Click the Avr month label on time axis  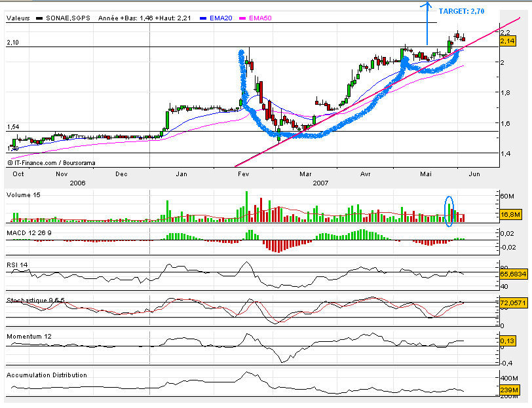365,174
